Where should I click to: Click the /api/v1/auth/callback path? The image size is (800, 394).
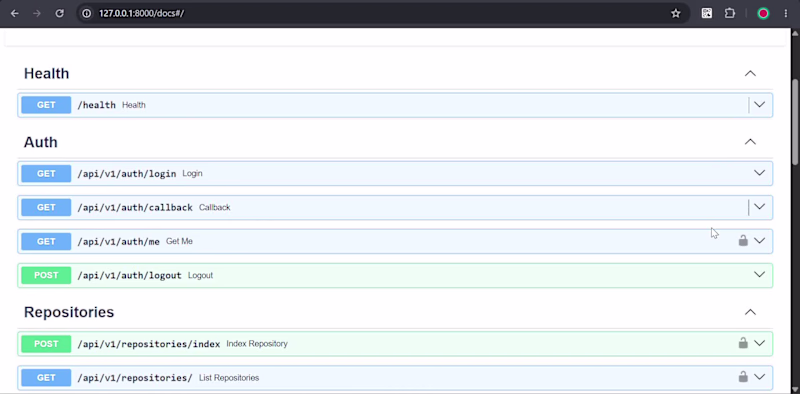tap(135, 208)
